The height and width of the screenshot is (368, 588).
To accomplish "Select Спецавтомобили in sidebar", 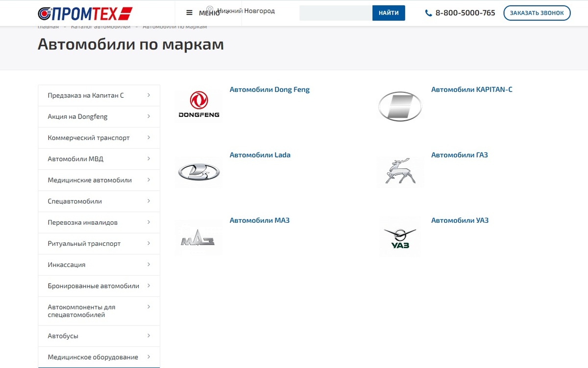I will point(99,201).
